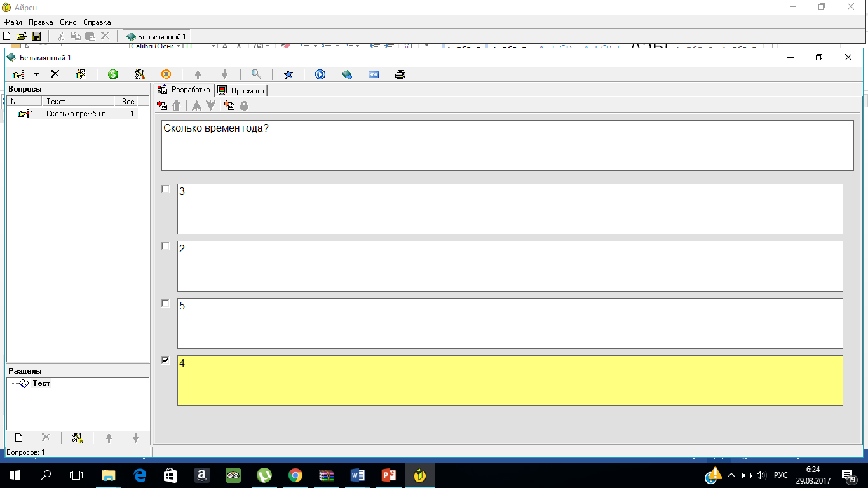Click the answer field containing 3

point(510,209)
